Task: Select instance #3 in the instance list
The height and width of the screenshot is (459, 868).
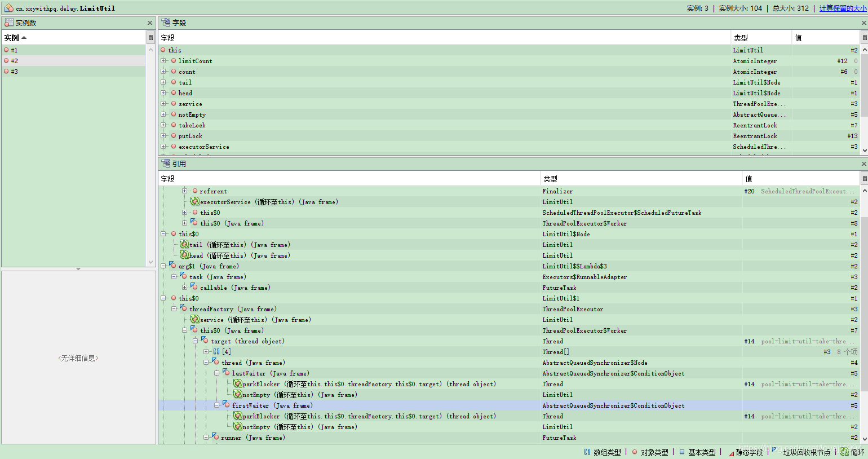Action: [73, 72]
